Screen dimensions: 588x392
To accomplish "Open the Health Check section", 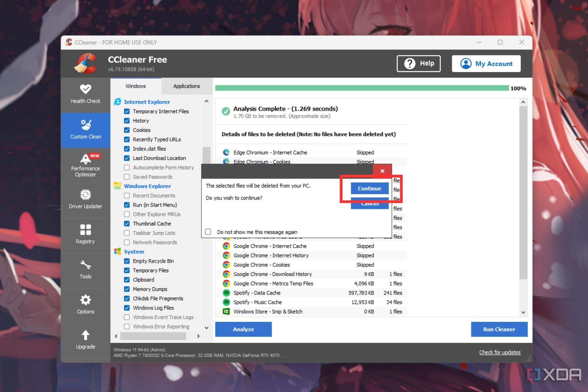I will [x=85, y=94].
